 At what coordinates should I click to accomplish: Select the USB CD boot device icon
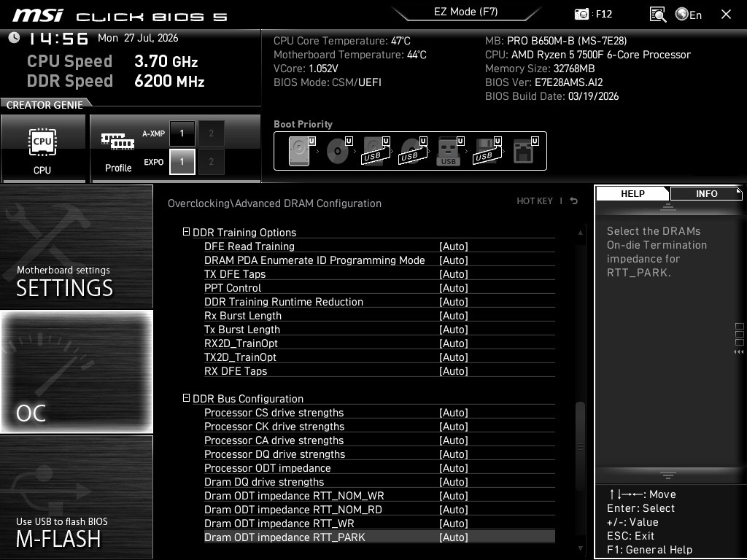click(413, 151)
